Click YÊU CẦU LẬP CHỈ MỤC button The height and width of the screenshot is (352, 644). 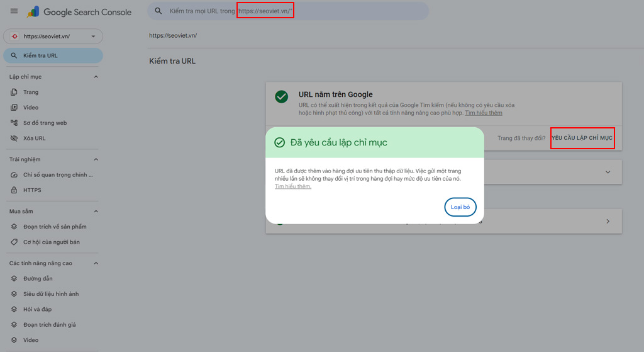coord(582,138)
